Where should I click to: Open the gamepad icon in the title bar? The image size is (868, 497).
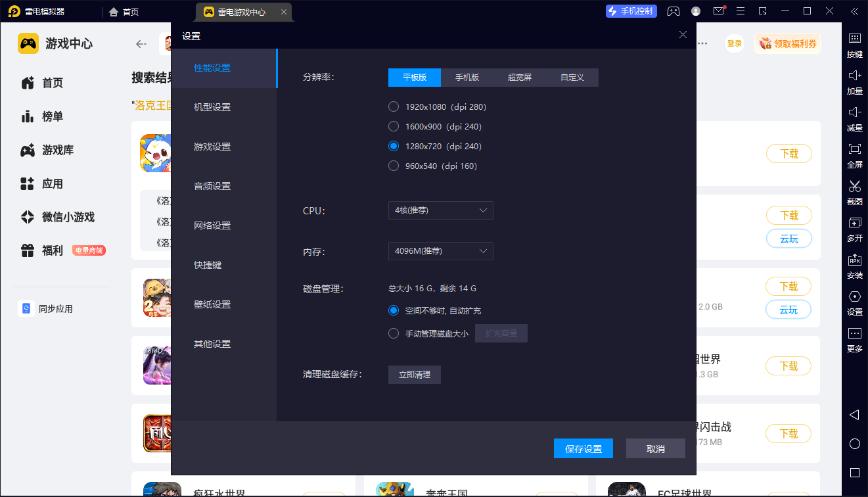coord(674,11)
